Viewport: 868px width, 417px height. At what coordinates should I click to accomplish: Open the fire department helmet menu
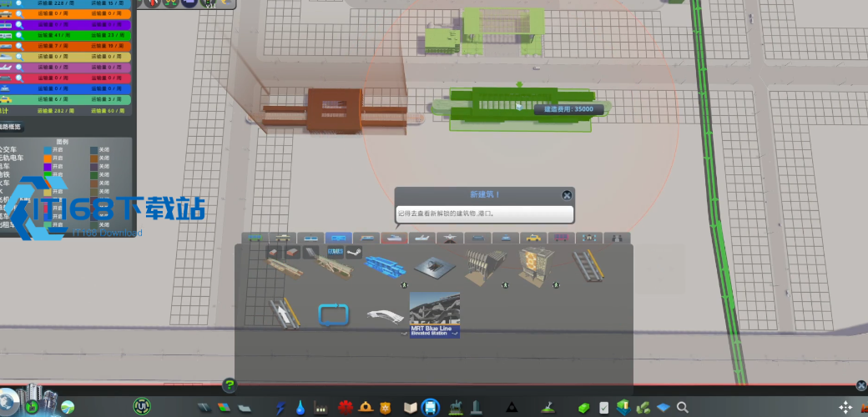click(366, 408)
